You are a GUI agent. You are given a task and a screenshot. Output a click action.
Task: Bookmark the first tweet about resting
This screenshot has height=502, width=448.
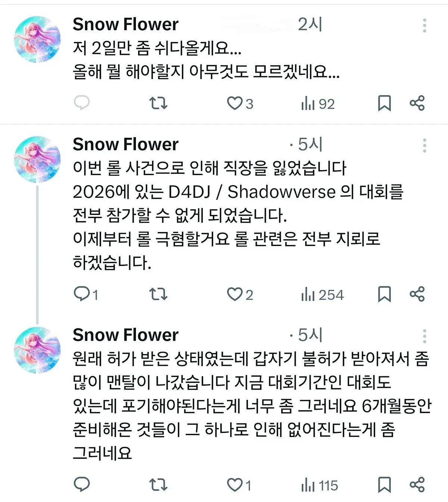[384, 104]
